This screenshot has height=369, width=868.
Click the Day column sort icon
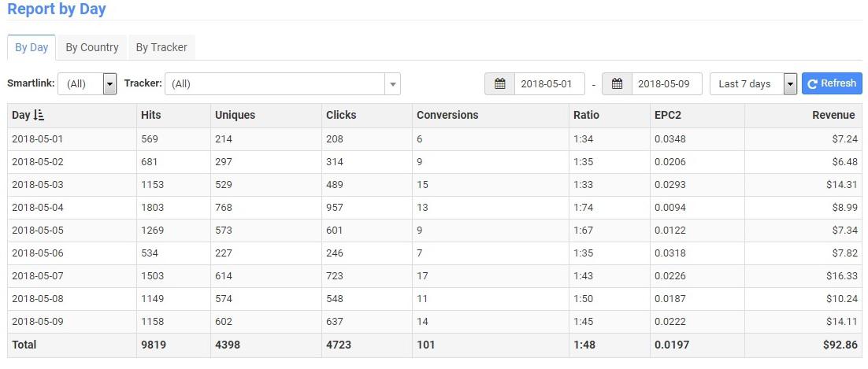coord(39,115)
